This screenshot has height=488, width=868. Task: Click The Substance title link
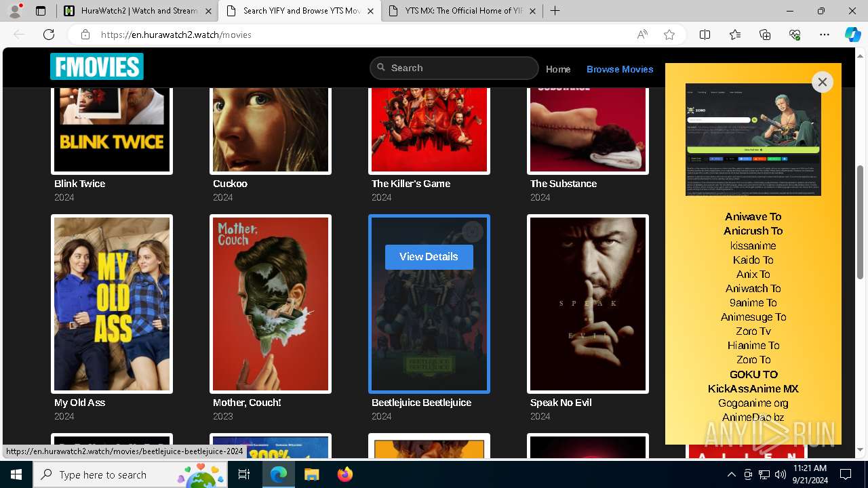pos(564,184)
